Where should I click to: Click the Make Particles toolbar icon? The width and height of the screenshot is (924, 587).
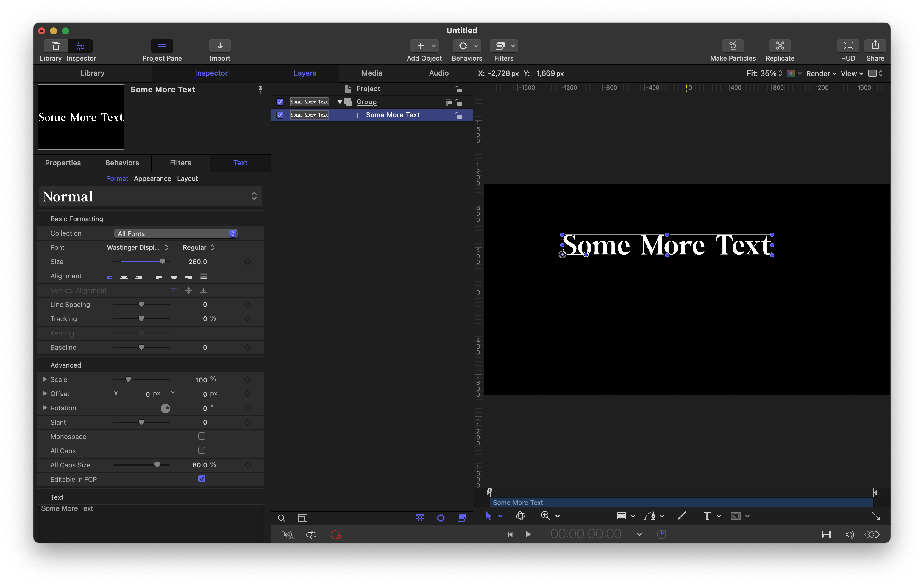pyautogui.click(x=733, y=45)
